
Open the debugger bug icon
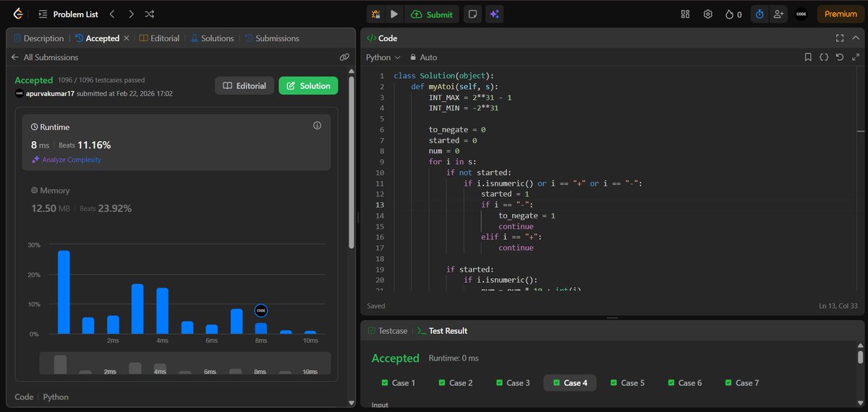click(x=375, y=14)
